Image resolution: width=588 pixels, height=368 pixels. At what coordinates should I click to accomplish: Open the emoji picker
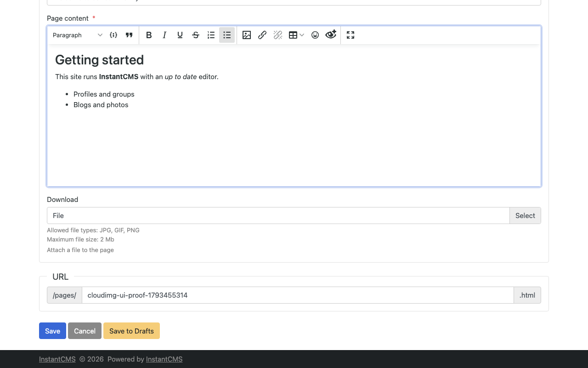click(315, 35)
